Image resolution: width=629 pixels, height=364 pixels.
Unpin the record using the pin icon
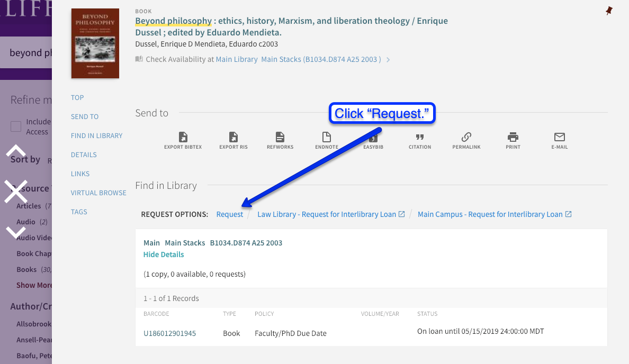pos(609,11)
